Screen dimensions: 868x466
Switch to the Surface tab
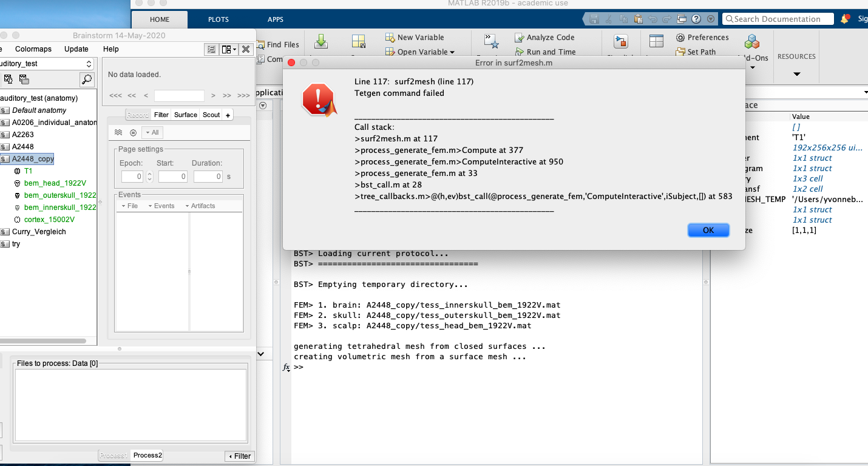185,114
